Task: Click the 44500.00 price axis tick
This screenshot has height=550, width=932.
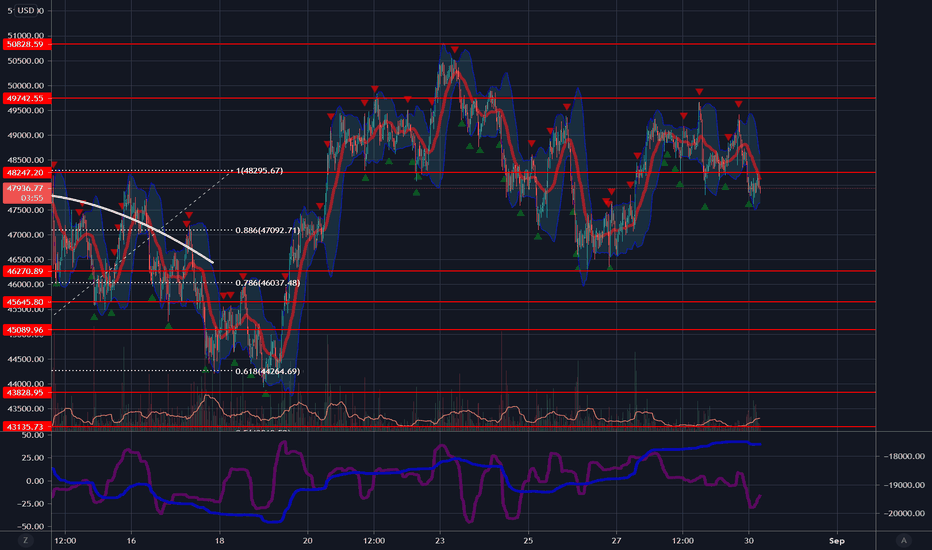Action: (x=27, y=359)
